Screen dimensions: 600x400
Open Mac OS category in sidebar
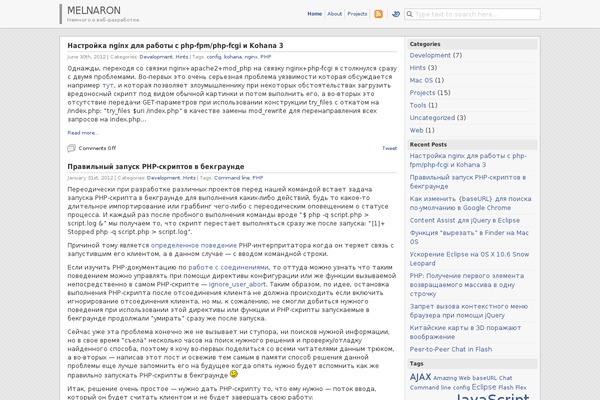click(x=421, y=80)
